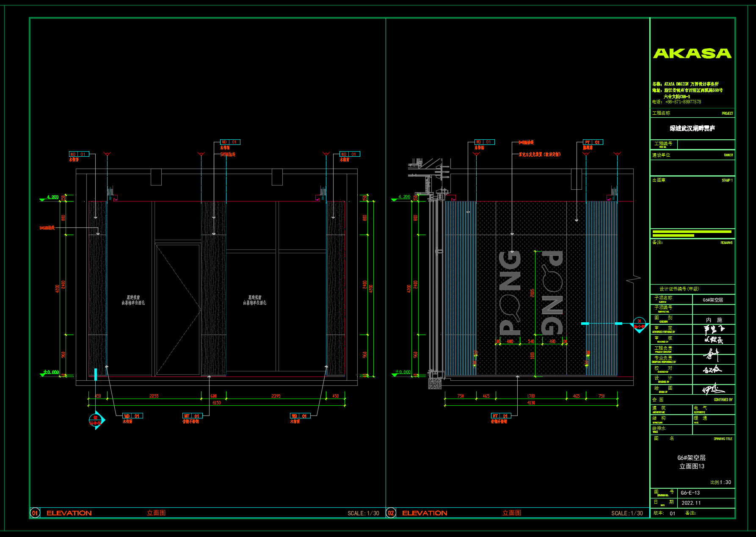
Task: Click the ELEVATION title of drawing 01
Action: 69,513
